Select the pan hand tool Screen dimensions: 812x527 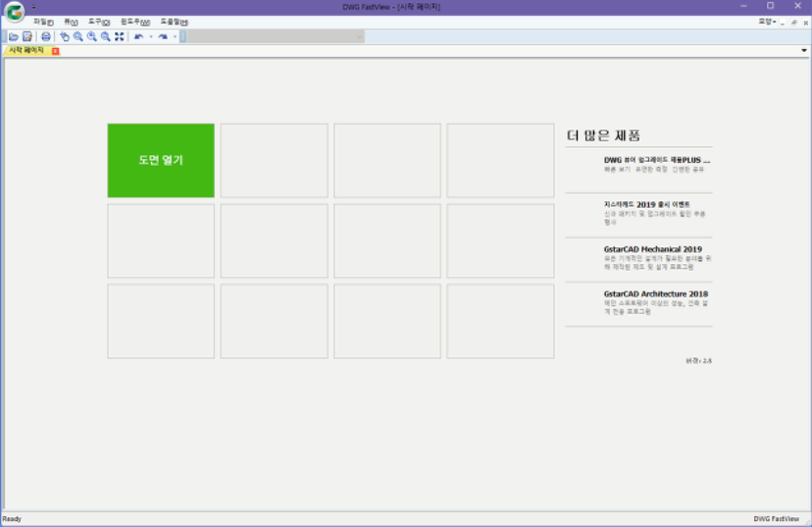pos(64,36)
